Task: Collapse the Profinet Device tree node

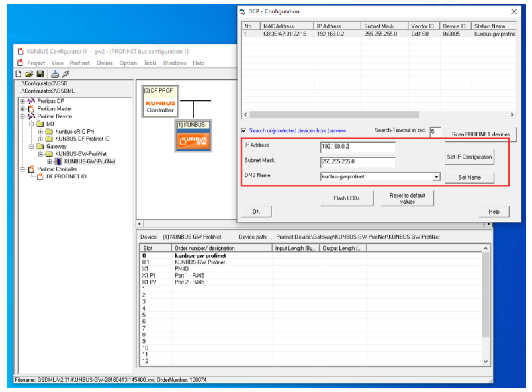Action: (22, 116)
